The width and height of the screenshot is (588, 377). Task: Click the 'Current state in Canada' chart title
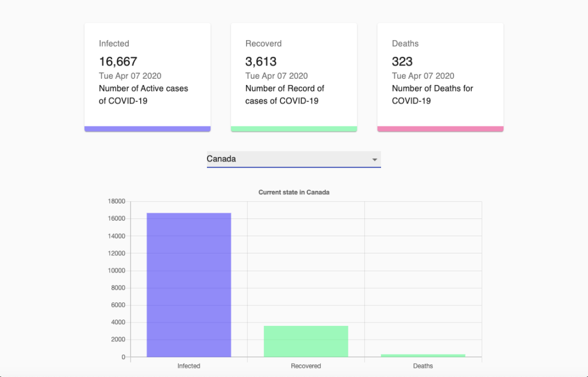[x=294, y=193]
